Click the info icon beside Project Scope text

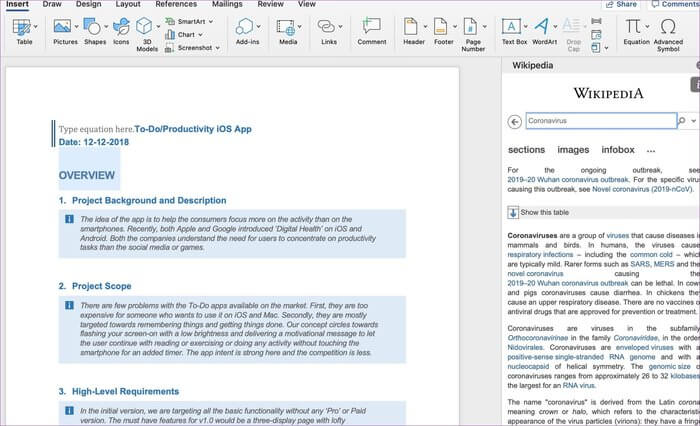tap(69, 305)
